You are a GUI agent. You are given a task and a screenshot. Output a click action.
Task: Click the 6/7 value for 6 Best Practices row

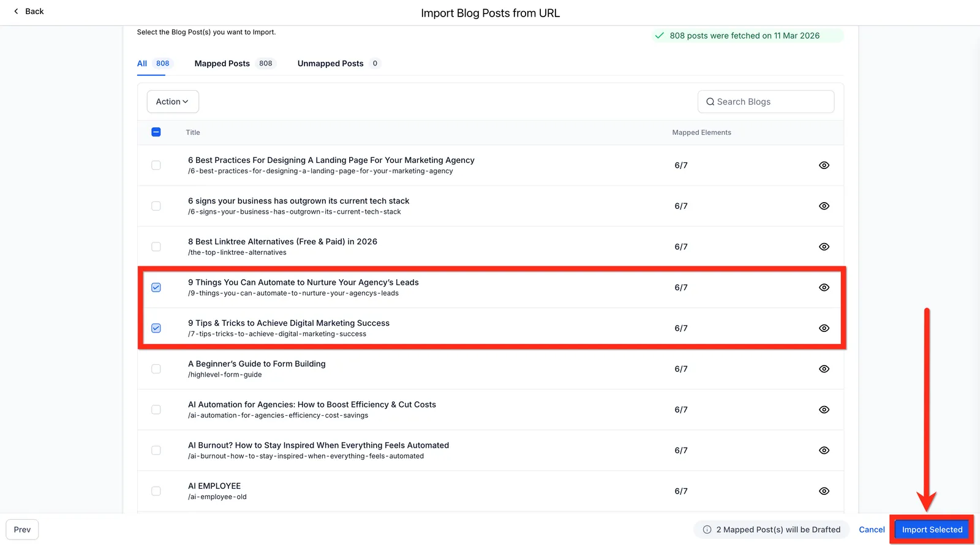[681, 165]
